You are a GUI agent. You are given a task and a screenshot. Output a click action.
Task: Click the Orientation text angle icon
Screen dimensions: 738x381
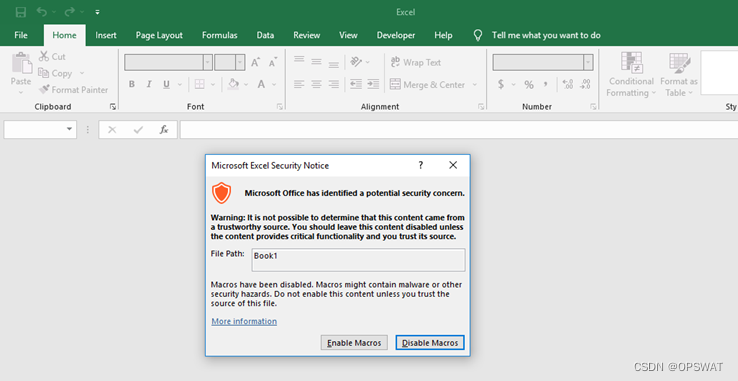pos(356,62)
